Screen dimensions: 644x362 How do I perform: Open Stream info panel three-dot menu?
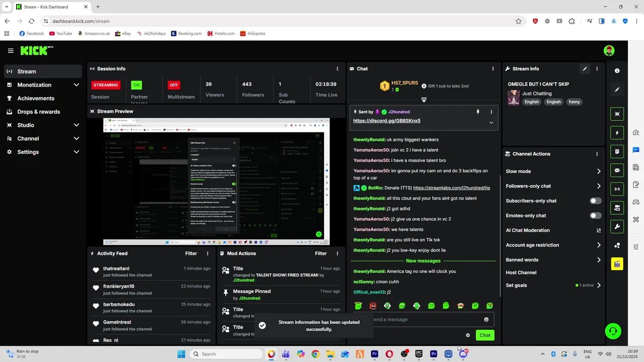click(597, 69)
